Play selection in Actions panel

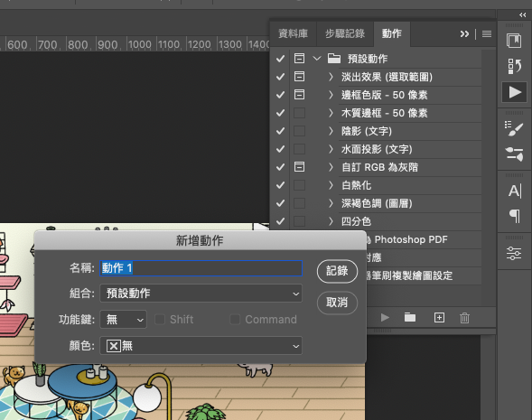(x=385, y=318)
